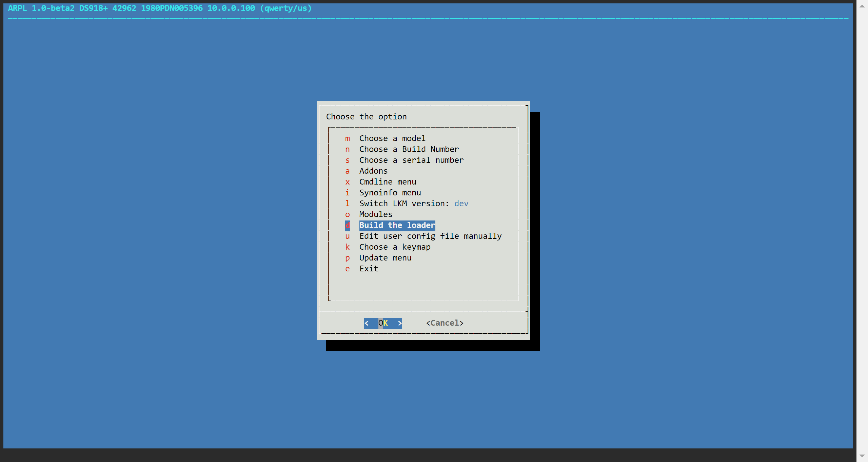Click the scrollbar up arrow

coord(862,6)
